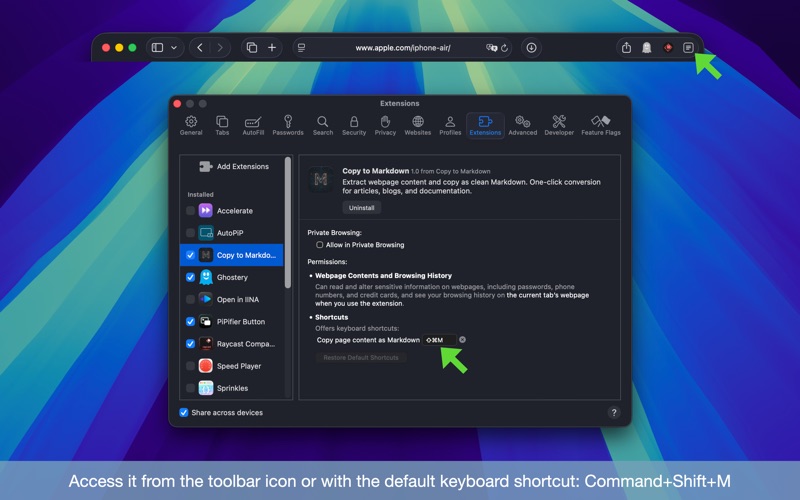The width and height of the screenshot is (800, 500).
Task: Select the Accelerate extension icon
Action: [206, 210]
